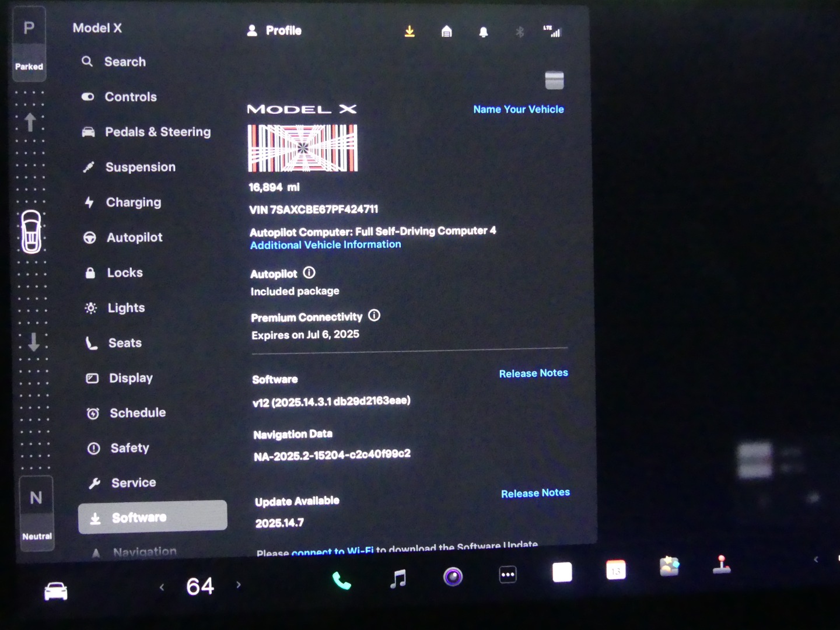
Task: Select Autopilot in the settings menu
Action: coord(134,237)
